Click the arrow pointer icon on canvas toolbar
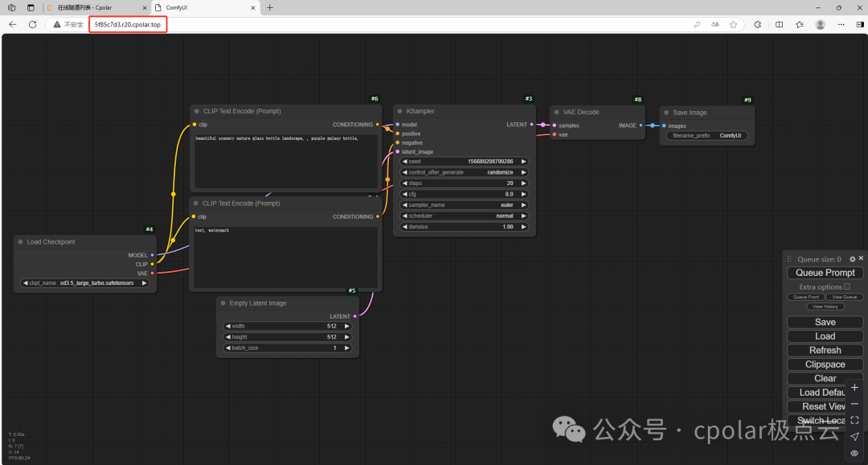Viewport: 868px width, 465px height. coord(854,437)
